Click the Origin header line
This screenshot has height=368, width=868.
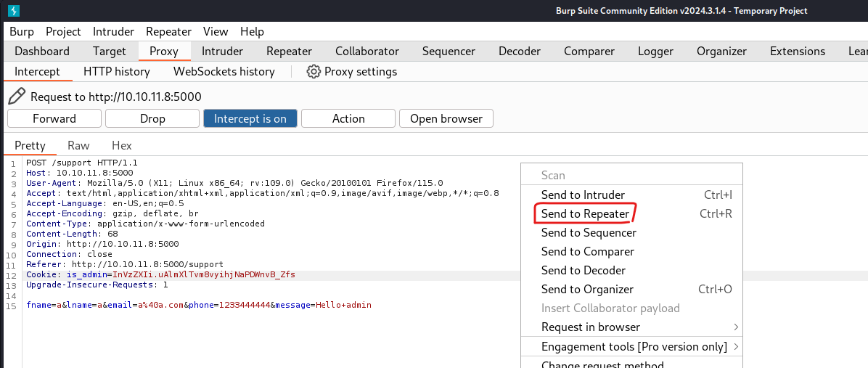pos(102,244)
